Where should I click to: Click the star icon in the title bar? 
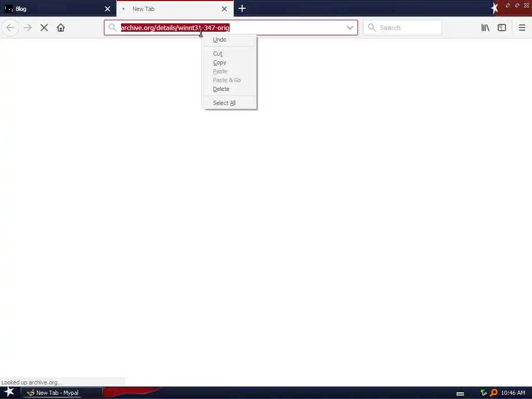coord(495,8)
